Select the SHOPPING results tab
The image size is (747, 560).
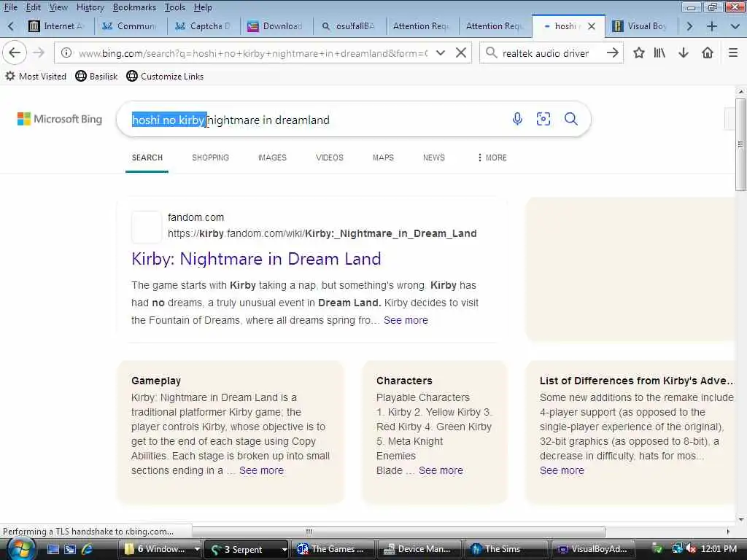coord(211,157)
